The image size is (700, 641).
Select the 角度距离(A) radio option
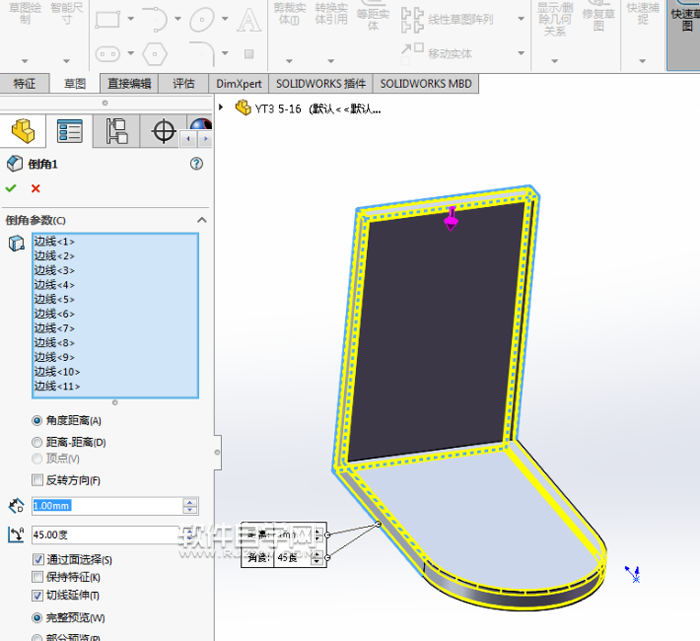click(x=38, y=421)
